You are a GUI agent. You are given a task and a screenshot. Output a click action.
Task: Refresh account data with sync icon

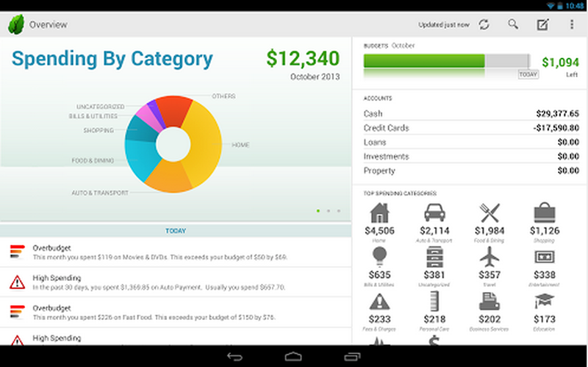click(x=484, y=25)
